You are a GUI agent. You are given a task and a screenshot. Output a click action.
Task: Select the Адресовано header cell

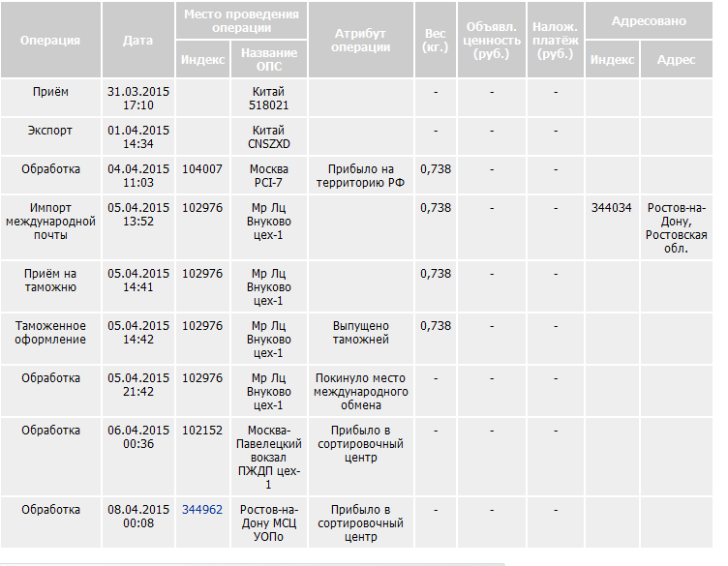click(649, 20)
